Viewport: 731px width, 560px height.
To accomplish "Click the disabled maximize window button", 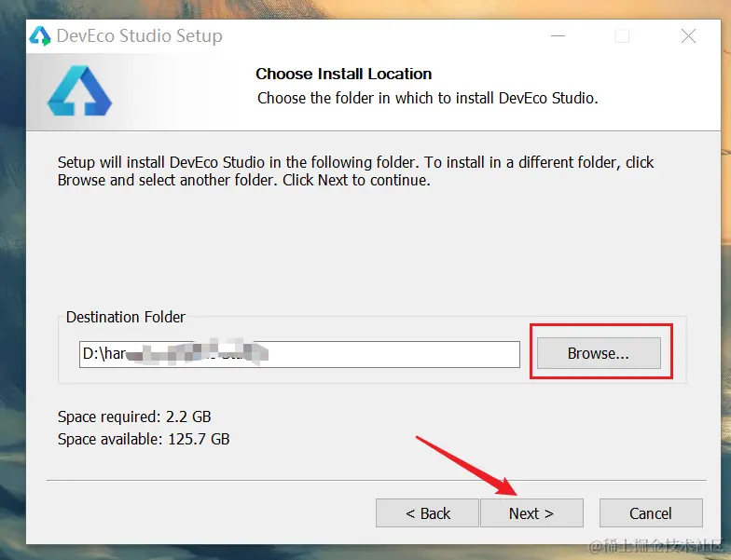I will point(622,37).
